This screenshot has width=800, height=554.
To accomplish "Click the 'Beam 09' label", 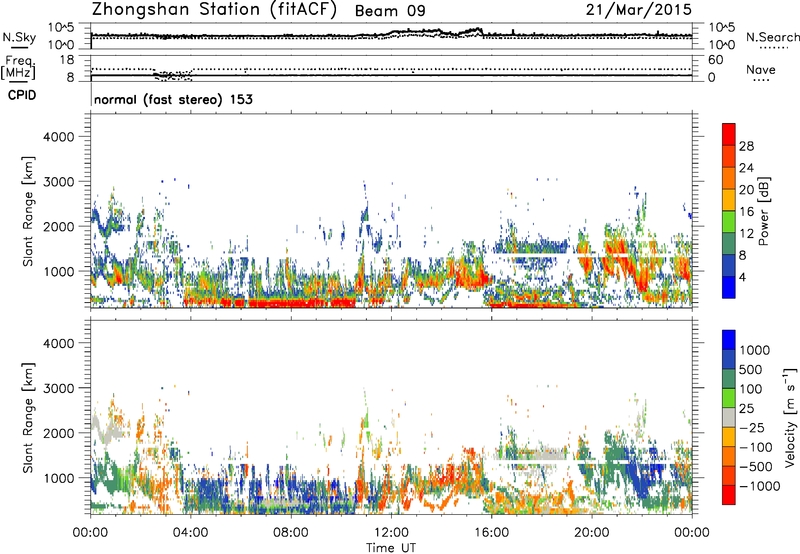I will [390, 11].
